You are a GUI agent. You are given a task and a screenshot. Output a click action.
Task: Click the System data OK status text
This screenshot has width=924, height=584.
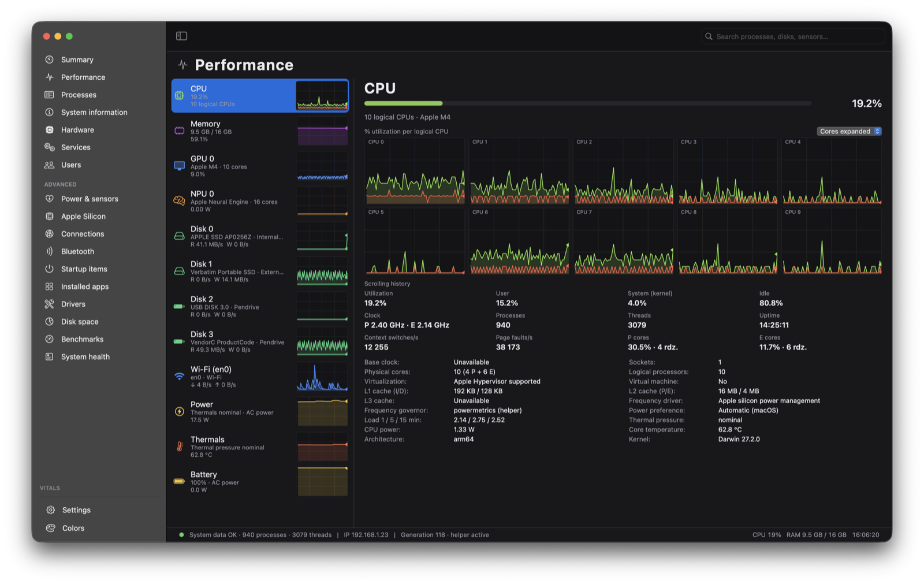(213, 535)
